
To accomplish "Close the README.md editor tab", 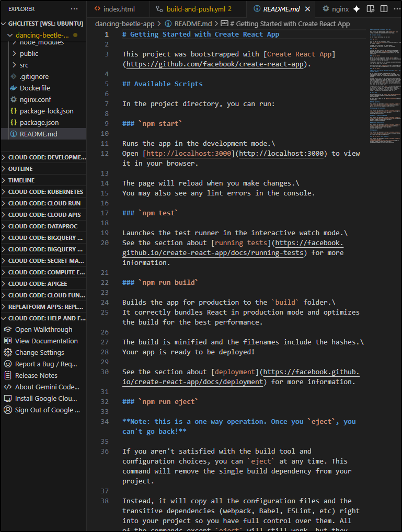I will (x=308, y=9).
